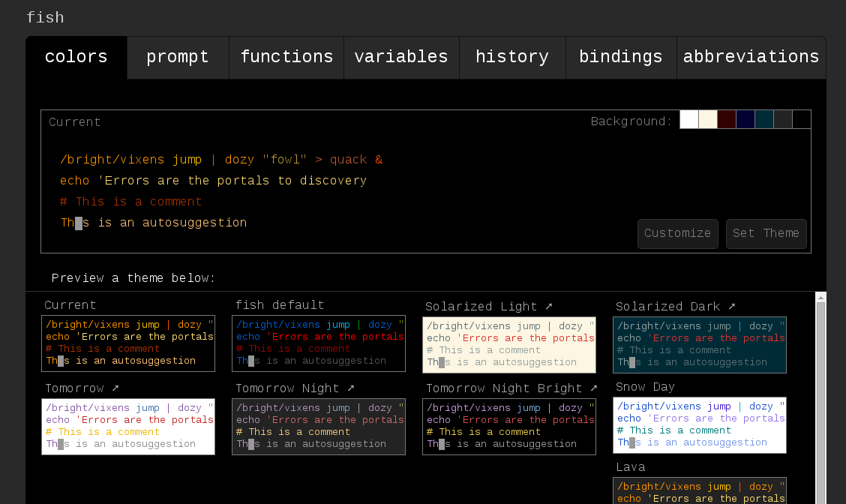This screenshot has width=846, height=504.
Task: Click the scrollbar up arrow of the theme list
Action: point(820,297)
